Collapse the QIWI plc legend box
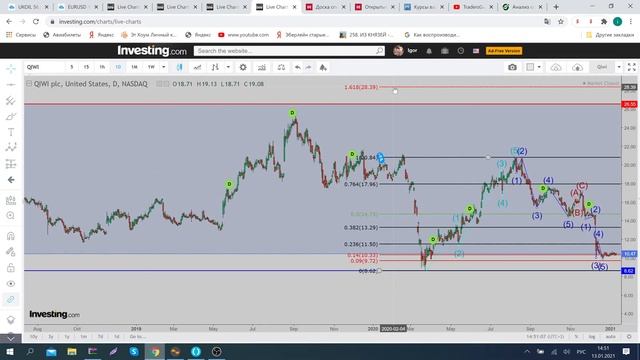Screen dimensions: 640x360 (x=29, y=84)
